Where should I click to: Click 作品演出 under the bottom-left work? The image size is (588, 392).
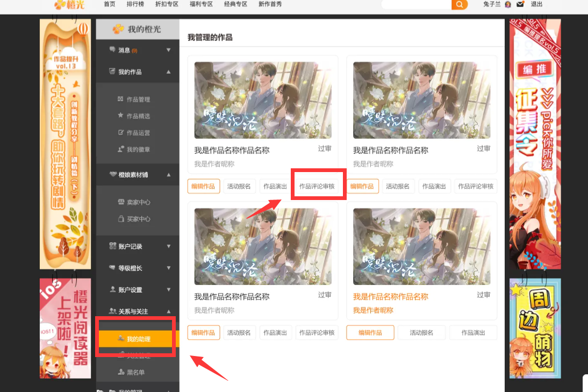pos(275,333)
